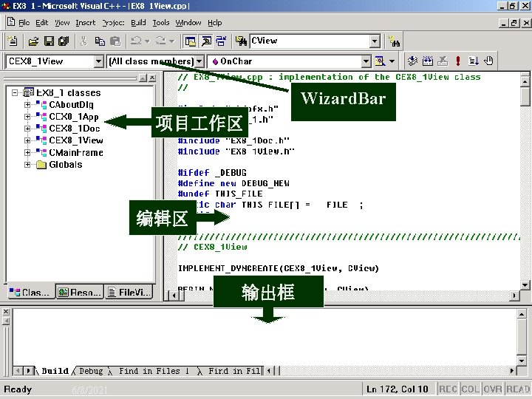Image resolution: width=532 pixels, height=399 pixels.
Task: Click the Compile icon in the build toolbar
Action: (412, 61)
